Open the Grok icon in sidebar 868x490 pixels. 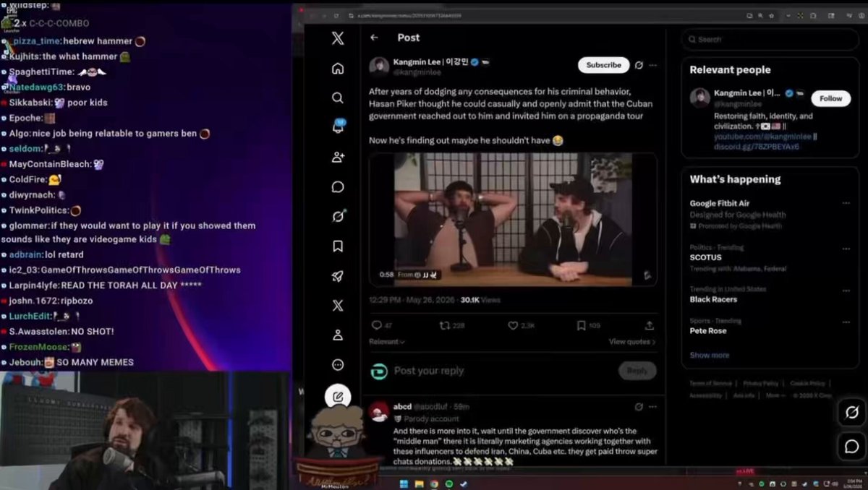click(338, 216)
